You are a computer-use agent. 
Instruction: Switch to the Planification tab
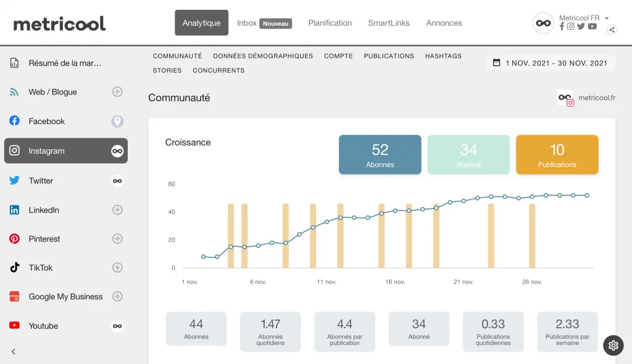pos(330,23)
